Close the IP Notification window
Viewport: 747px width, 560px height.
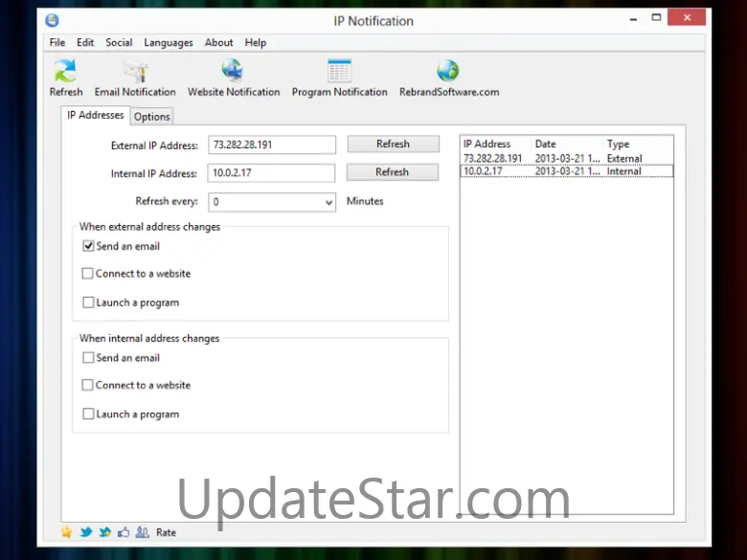[x=687, y=17]
